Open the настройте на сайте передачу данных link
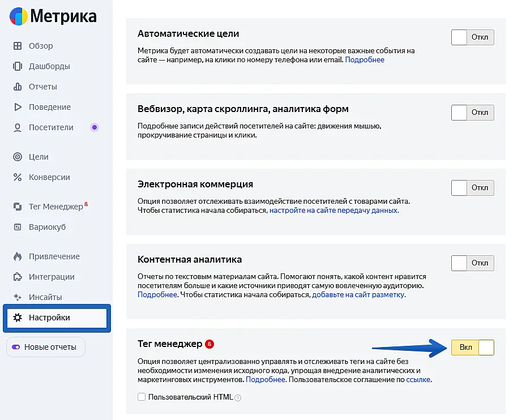 pyautogui.click(x=334, y=210)
